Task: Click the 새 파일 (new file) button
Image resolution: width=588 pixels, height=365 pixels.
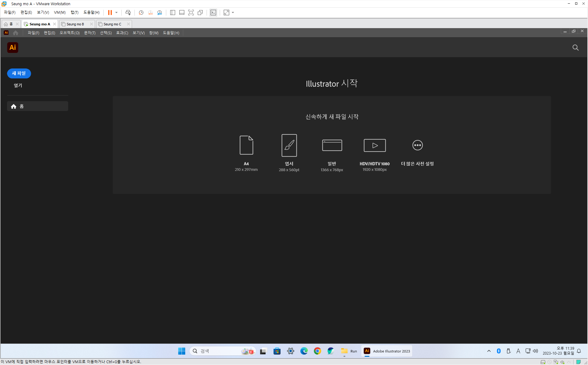Action: [19, 73]
